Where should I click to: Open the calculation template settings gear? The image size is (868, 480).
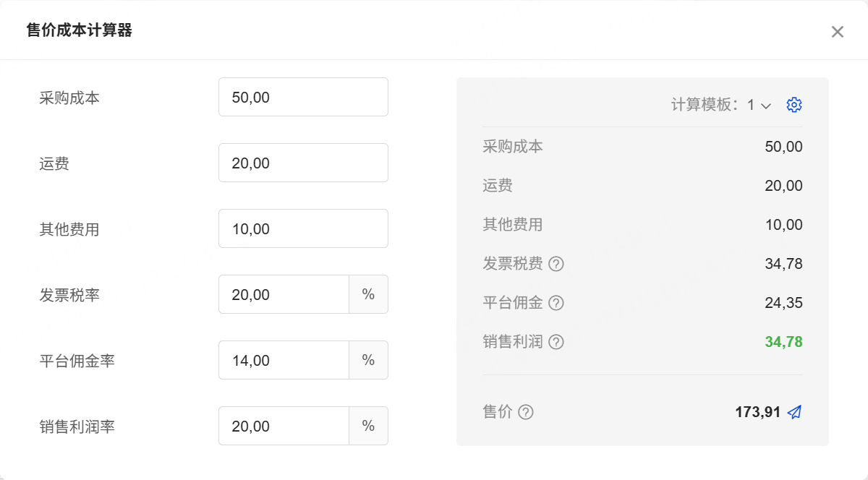794,105
